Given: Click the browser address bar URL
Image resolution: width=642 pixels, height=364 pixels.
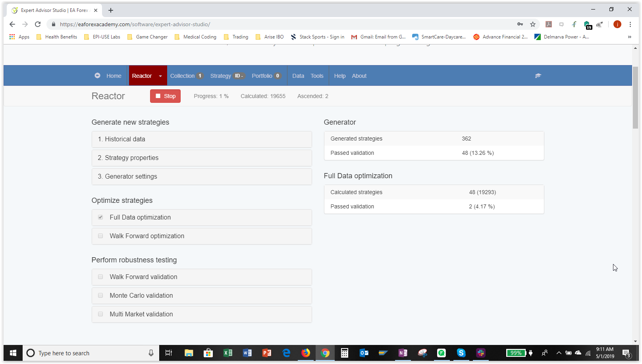Looking at the screenshot, I should 135,24.
